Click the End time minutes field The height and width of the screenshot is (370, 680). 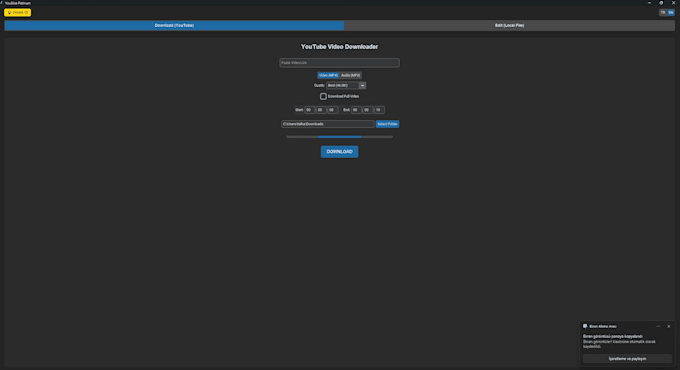tap(367, 110)
